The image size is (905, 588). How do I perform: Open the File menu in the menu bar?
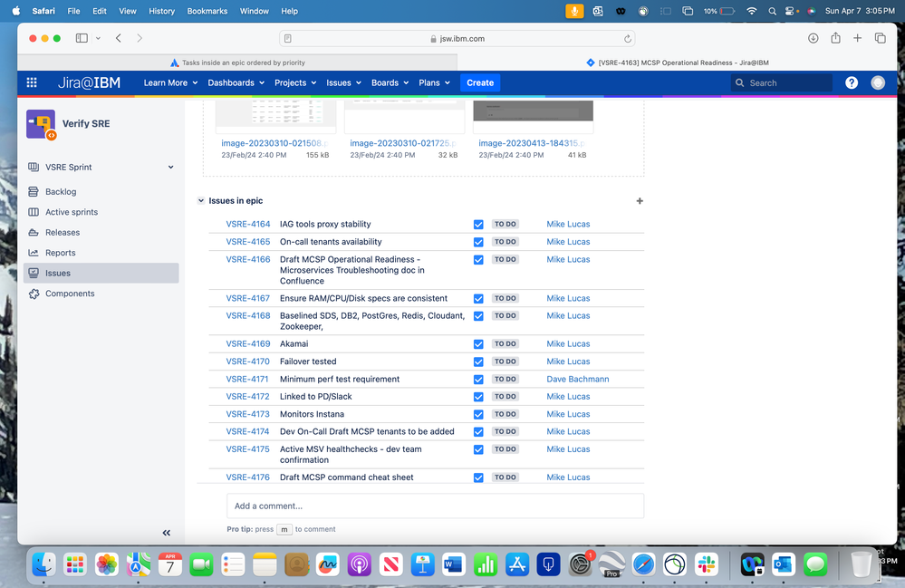click(x=74, y=11)
